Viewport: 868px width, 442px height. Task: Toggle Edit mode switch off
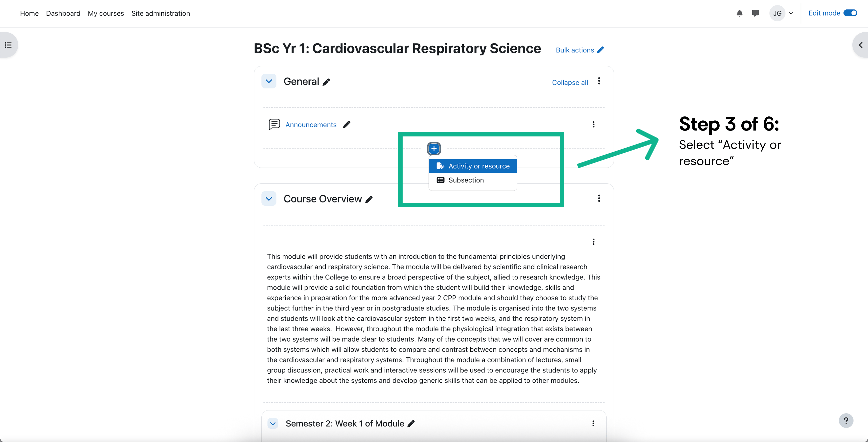click(x=850, y=13)
